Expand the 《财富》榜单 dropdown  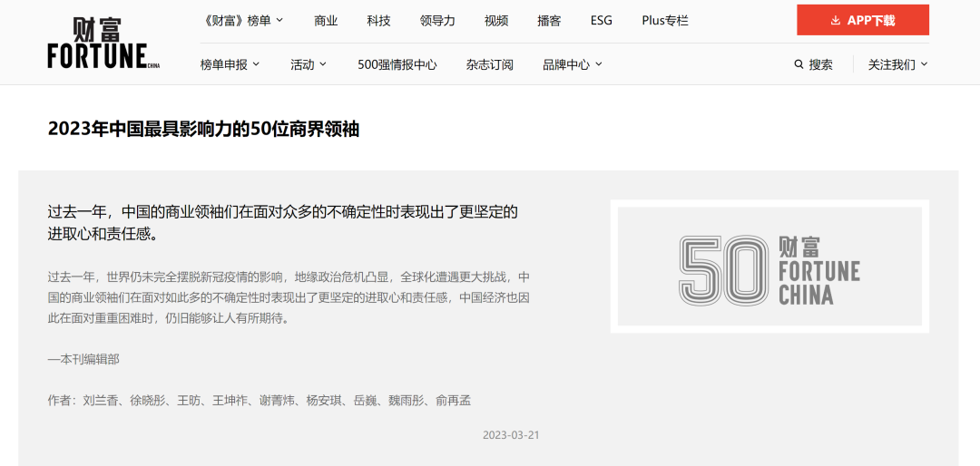[x=244, y=20]
